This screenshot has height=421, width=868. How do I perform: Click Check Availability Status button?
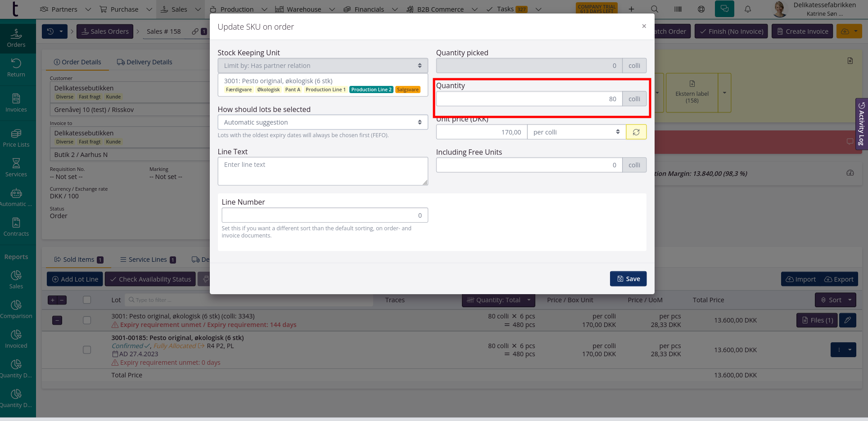150,279
